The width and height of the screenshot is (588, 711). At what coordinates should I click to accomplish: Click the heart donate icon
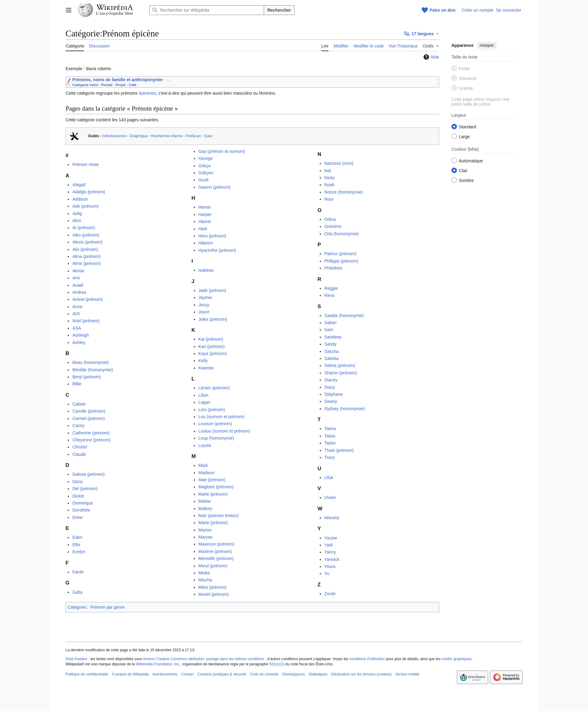pyautogui.click(x=424, y=10)
